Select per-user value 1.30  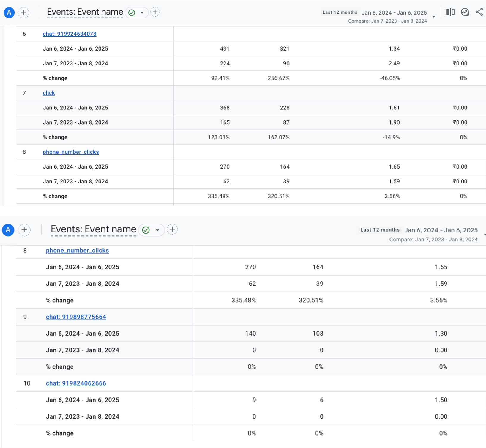click(x=441, y=334)
